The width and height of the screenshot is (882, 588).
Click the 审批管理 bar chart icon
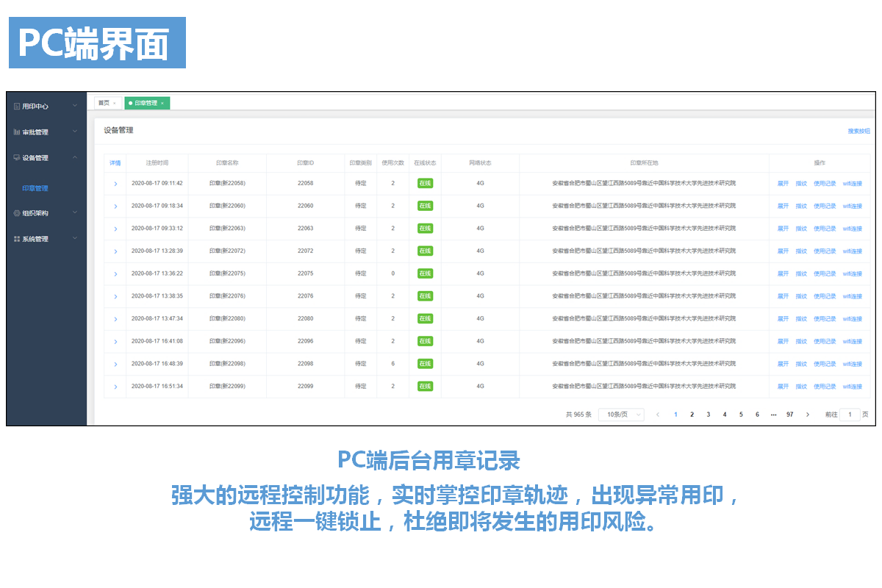tap(17, 132)
